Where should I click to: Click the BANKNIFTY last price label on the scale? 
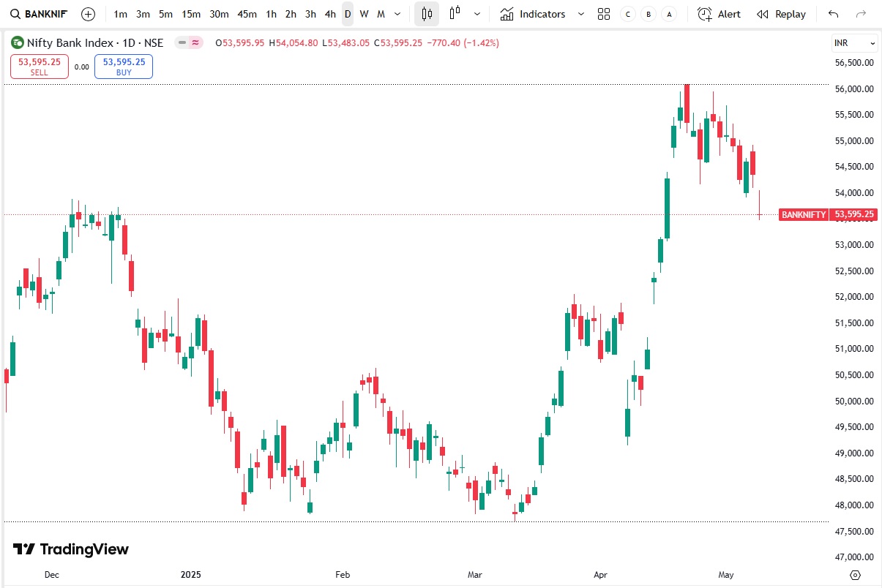pyautogui.click(x=828, y=214)
